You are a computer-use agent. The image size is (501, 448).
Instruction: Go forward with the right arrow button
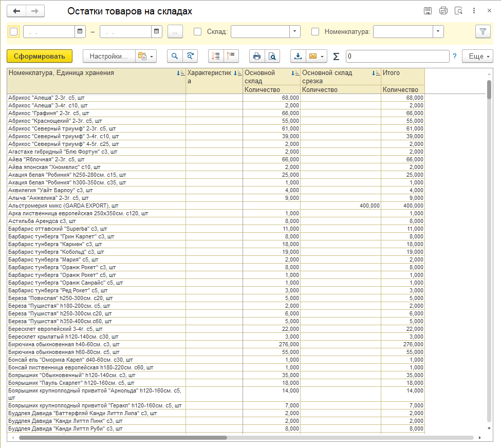coord(35,11)
